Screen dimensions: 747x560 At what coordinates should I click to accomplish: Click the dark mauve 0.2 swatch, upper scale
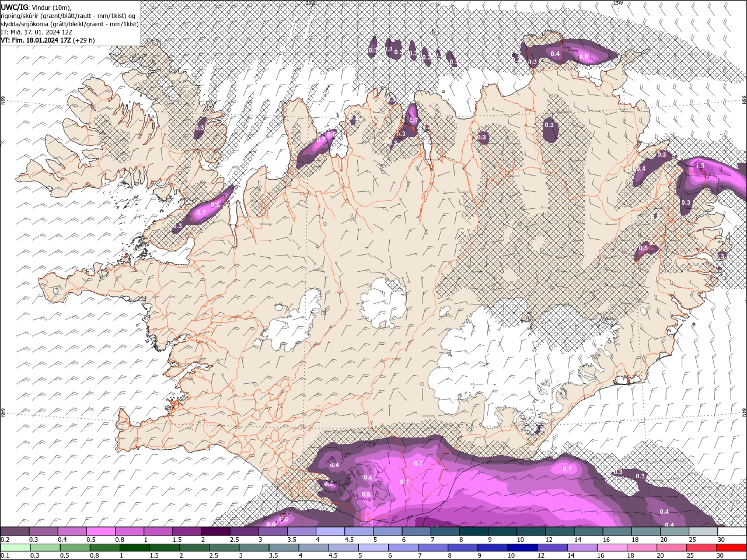coord(15,532)
